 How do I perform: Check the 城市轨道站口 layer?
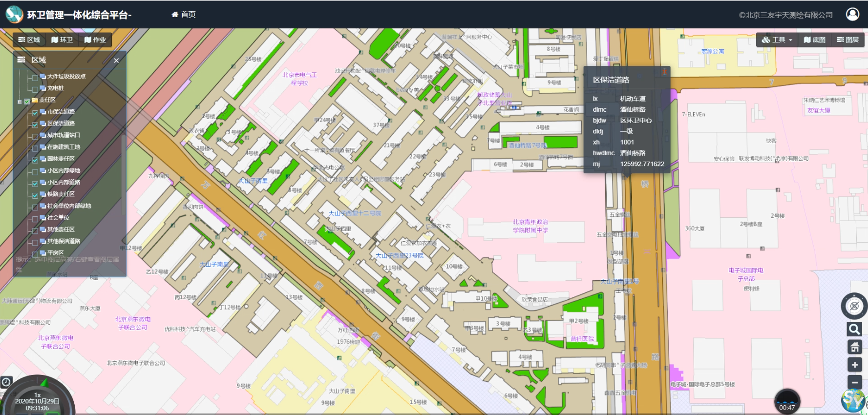pos(35,136)
